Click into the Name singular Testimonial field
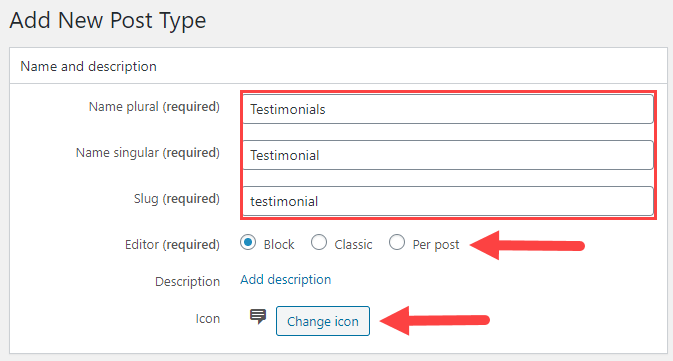Image resolution: width=673 pixels, height=361 pixels. tap(448, 155)
